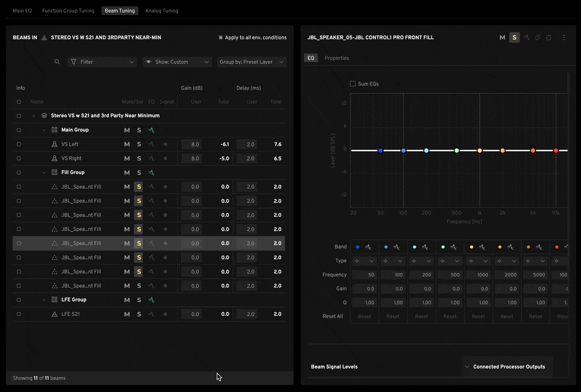Click the EQ icon on VS Left row
The image size is (581, 392).
[152, 144]
